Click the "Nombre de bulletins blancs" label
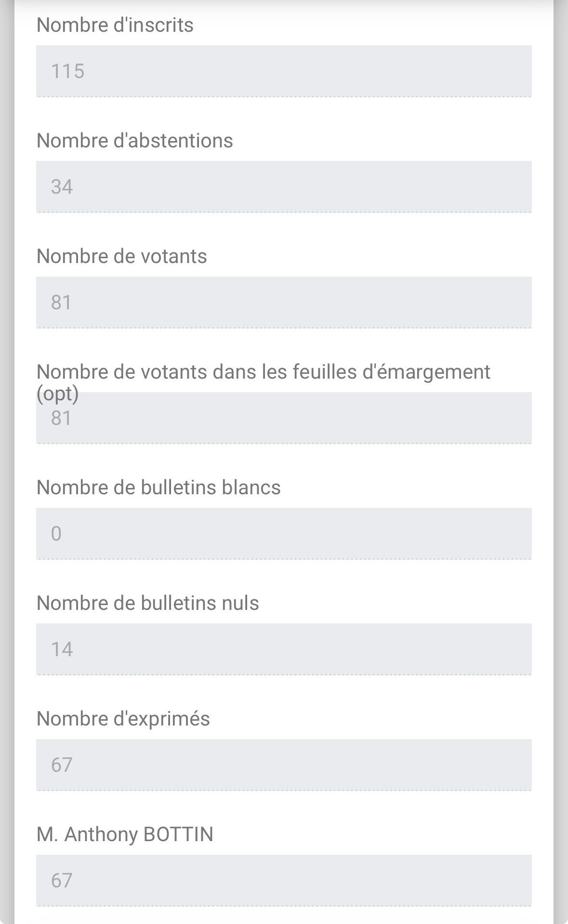The width and height of the screenshot is (568, 924). (159, 488)
